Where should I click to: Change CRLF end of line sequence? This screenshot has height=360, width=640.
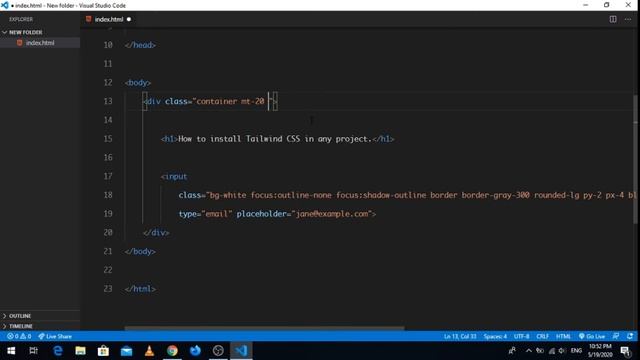[x=542, y=336]
